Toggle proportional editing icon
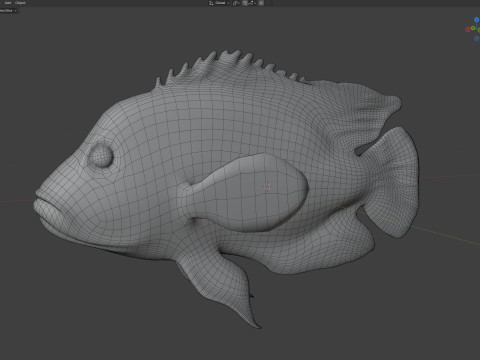 click(261, 3)
